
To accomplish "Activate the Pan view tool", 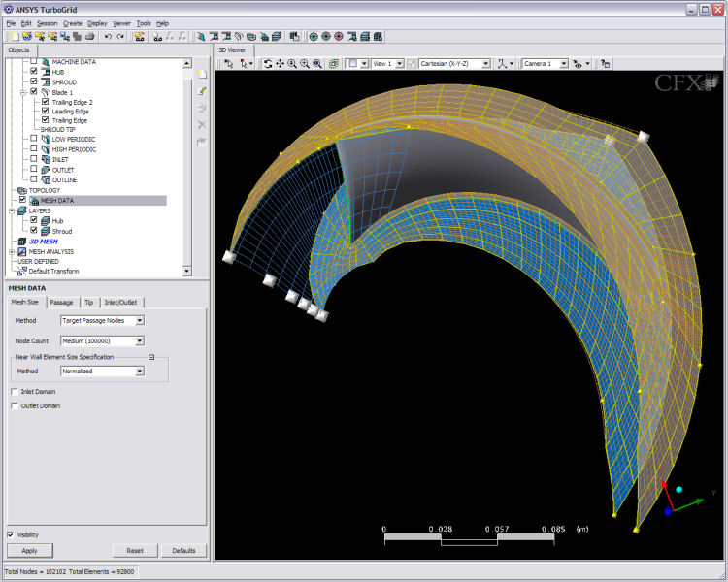I will pyautogui.click(x=280, y=64).
